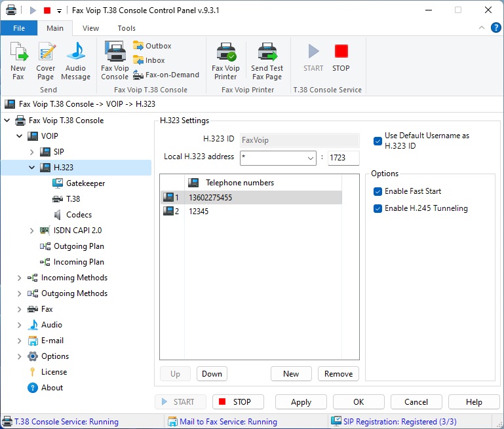Click the New telephone number button
This screenshot has width=504, height=429.
click(291, 374)
